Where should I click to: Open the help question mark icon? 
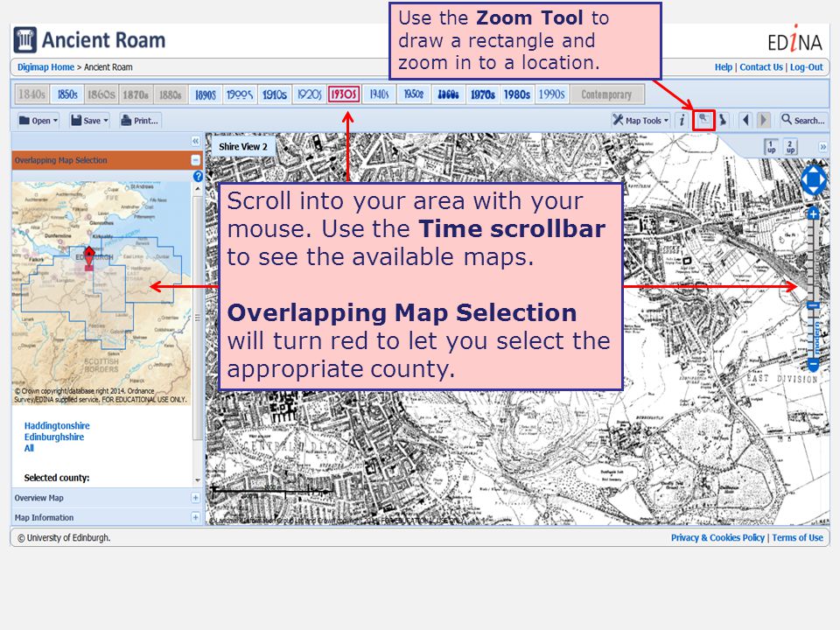point(198,176)
